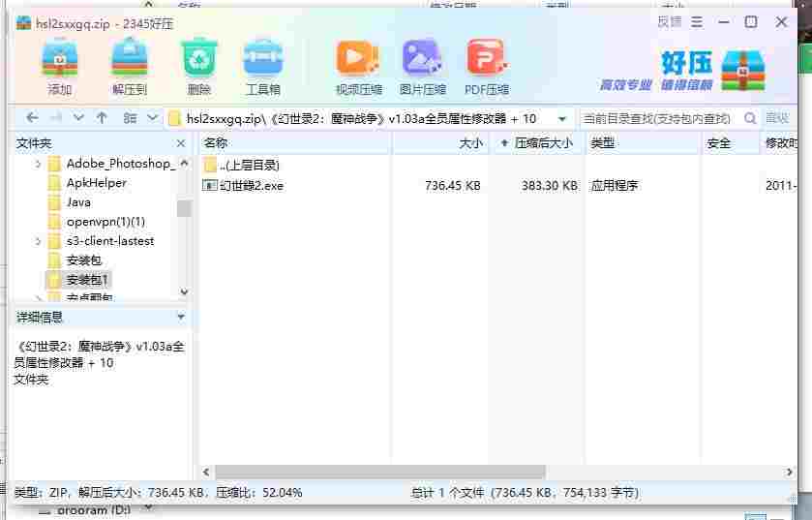Sort by 安全 column header

click(x=730, y=143)
